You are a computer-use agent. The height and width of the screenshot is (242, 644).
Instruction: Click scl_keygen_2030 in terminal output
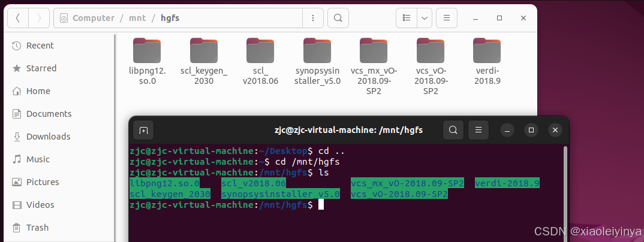pyautogui.click(x=170, y=194)
